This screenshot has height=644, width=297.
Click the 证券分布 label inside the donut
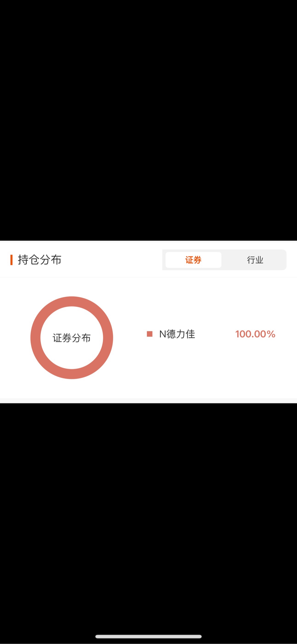click(72, 338)
